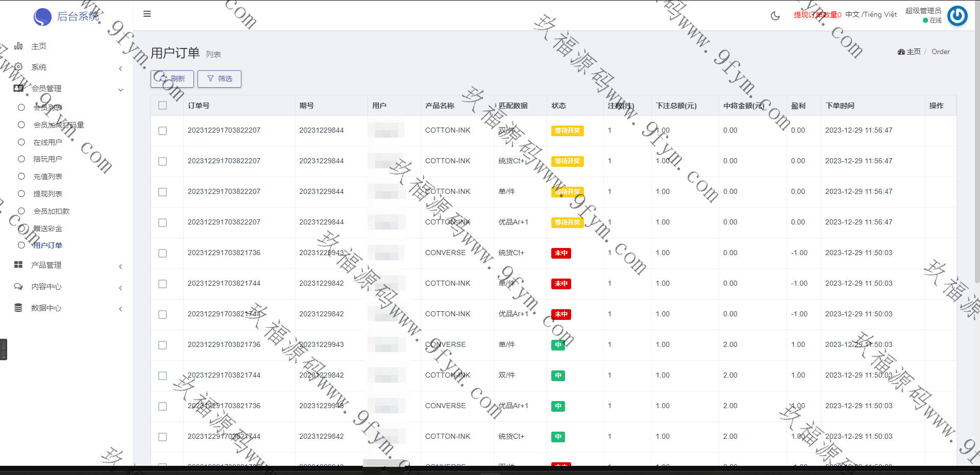Select checkbox for first CONVERSE order row
This screenshot has width=980, height=475.
pos(162,253)
